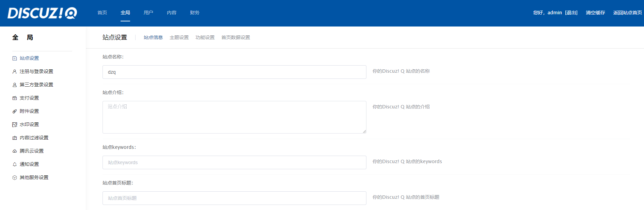Screen dimensions: 644x210
Task: Click the 附件设置 paperclip icon
Action: coord(15,111)
